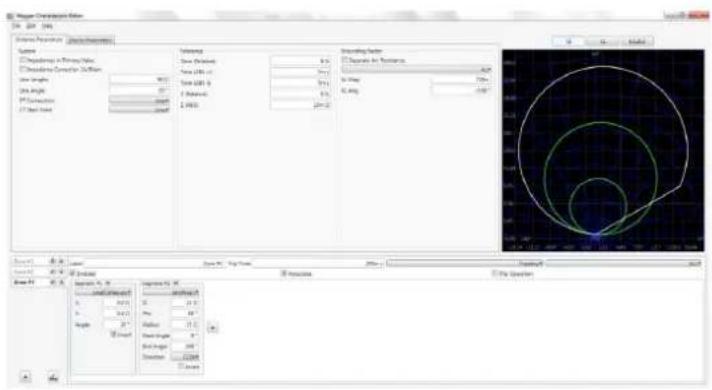
Task: Click the kL magnitude input field
Action: click(x=460, y=80)
